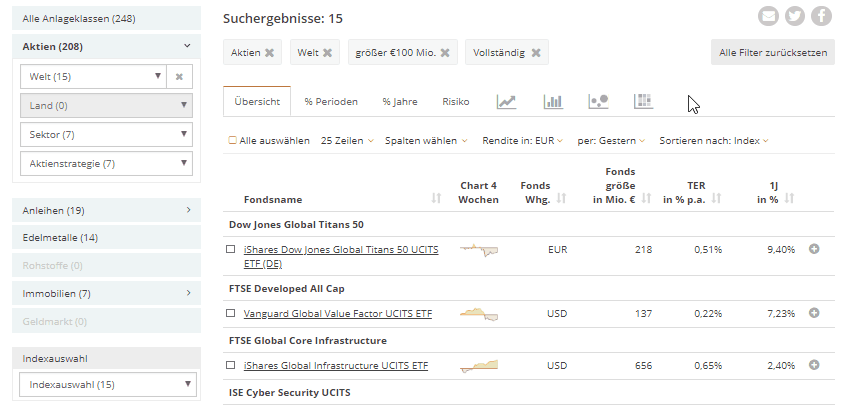Image resolution: width=845 pixels, height=409 pixels.
Task: Open the bubble chart view tab
Action: tap(598, 101)
